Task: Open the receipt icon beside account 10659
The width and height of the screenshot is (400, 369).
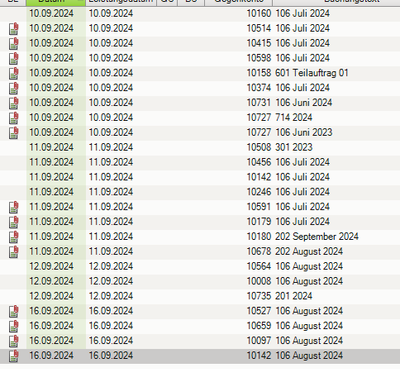Action: [x=14, y=326]
